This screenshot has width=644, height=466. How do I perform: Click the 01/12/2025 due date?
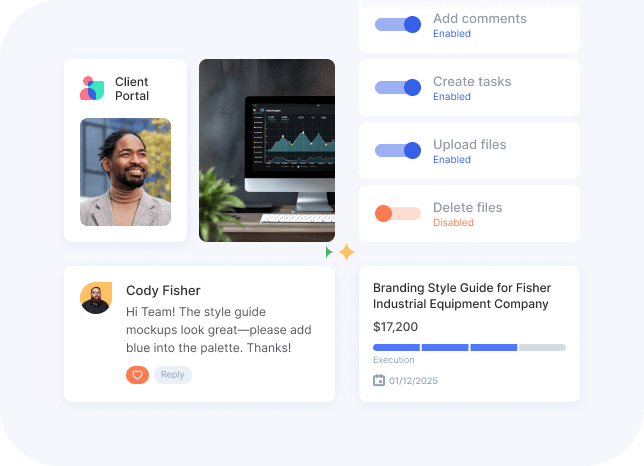(x=414, y=381)
